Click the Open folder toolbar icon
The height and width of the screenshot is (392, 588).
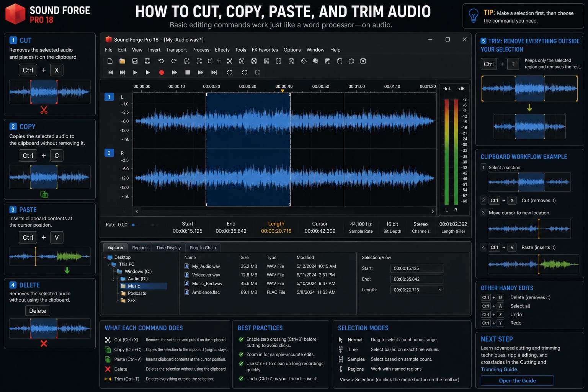(x=122, y=61)
